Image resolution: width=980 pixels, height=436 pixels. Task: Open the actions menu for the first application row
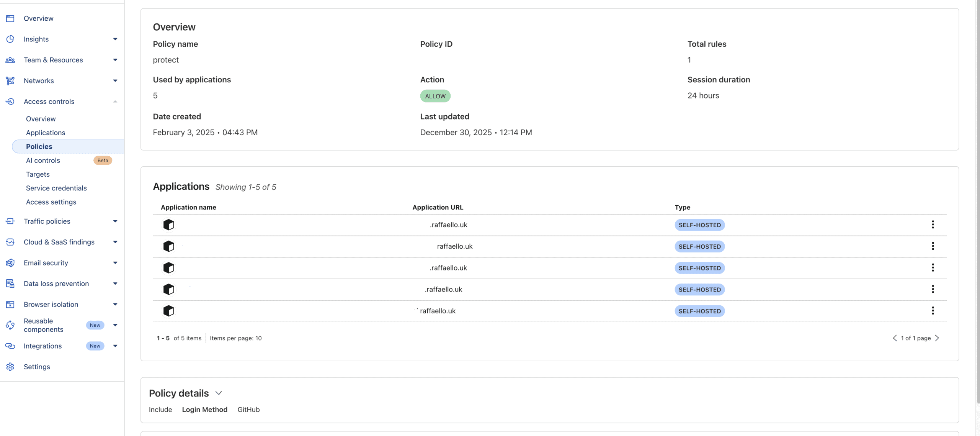[933, 225]
